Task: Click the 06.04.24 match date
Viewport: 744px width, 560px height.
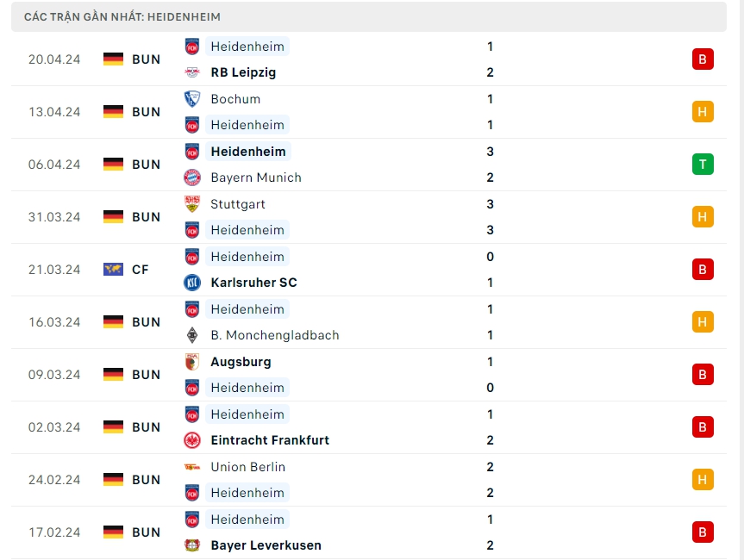Action: [54, 165]
